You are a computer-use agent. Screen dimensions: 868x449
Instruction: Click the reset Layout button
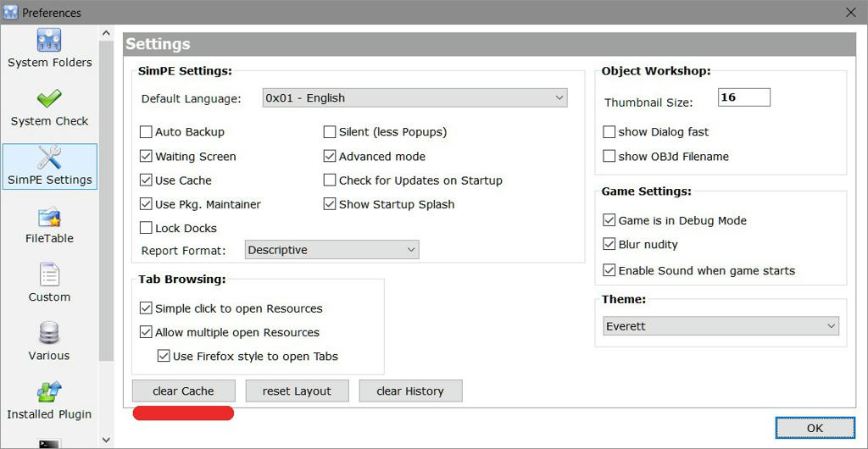click(297, 391)
